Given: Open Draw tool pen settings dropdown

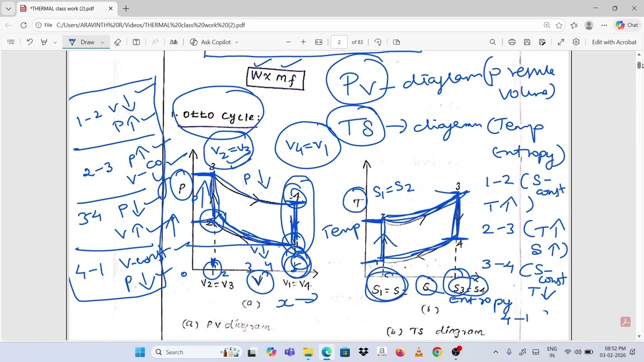Looking at the screenshot, I should 102,42.
